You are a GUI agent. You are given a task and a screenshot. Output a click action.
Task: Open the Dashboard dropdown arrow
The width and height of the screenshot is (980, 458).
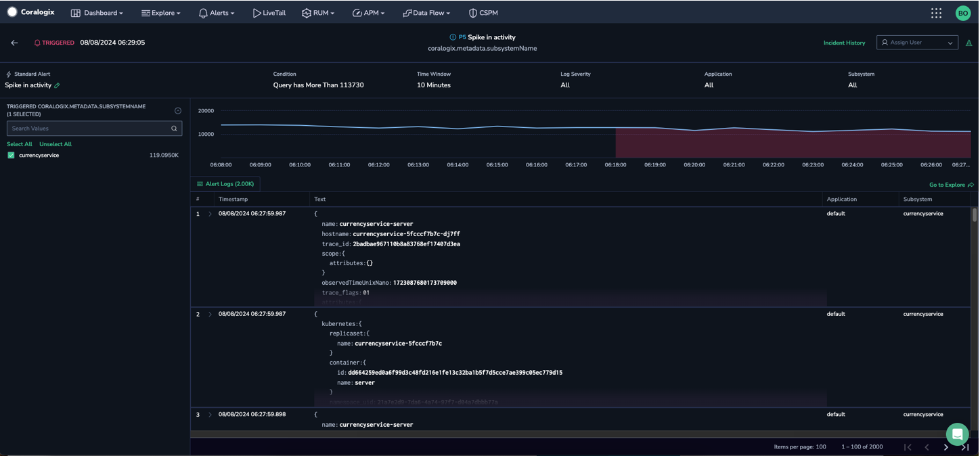tap(121, 14)
